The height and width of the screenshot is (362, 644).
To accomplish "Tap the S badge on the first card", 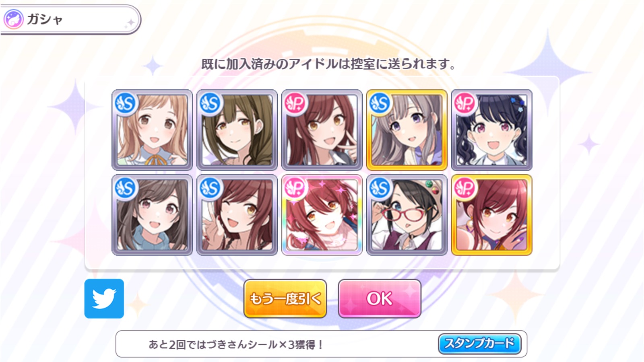I will 126,104.
